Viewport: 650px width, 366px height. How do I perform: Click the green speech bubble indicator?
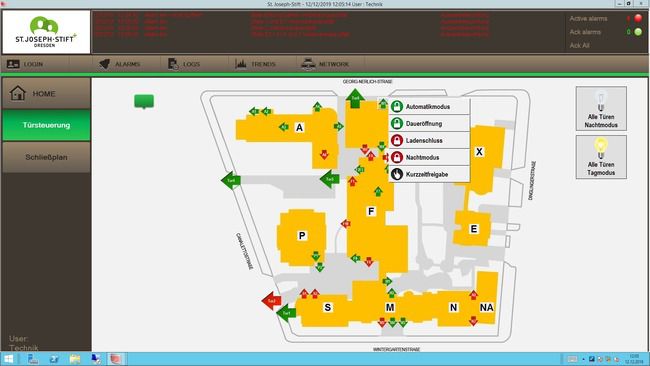(144, 102)
